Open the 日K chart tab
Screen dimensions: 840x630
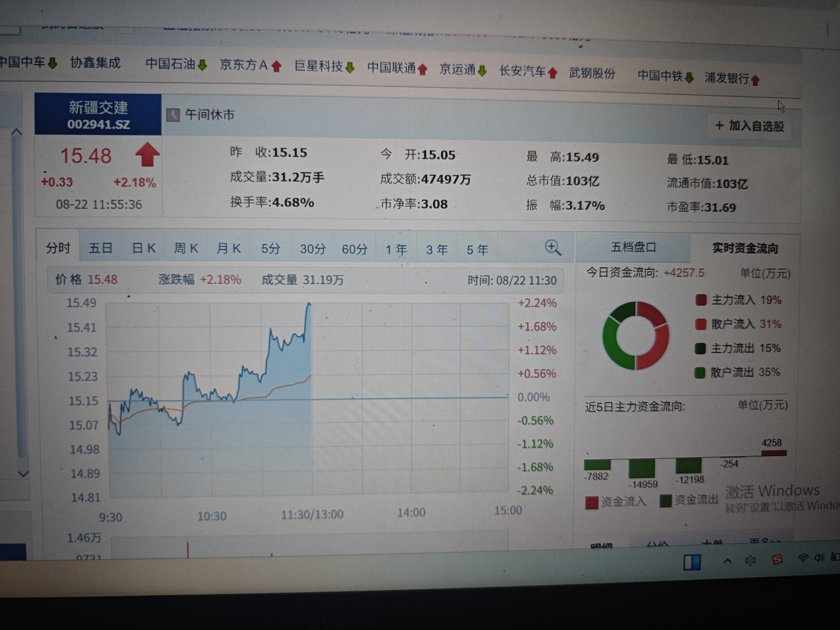144,248
